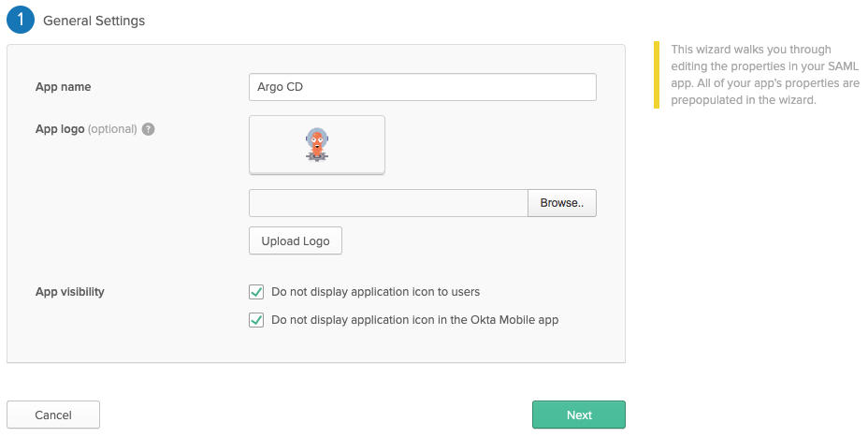Cancel the SAML app wizard

pos(53,415)
